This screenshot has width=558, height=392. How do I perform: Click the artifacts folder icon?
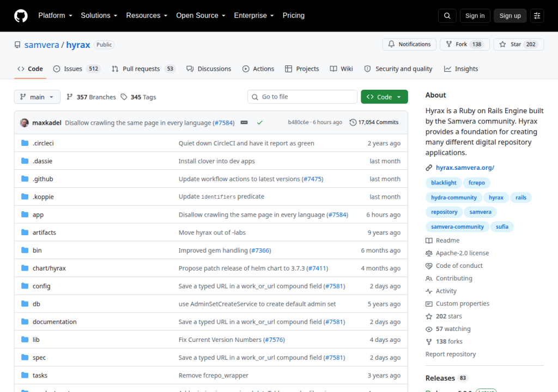pyautogui.click(x=25, y=232)
